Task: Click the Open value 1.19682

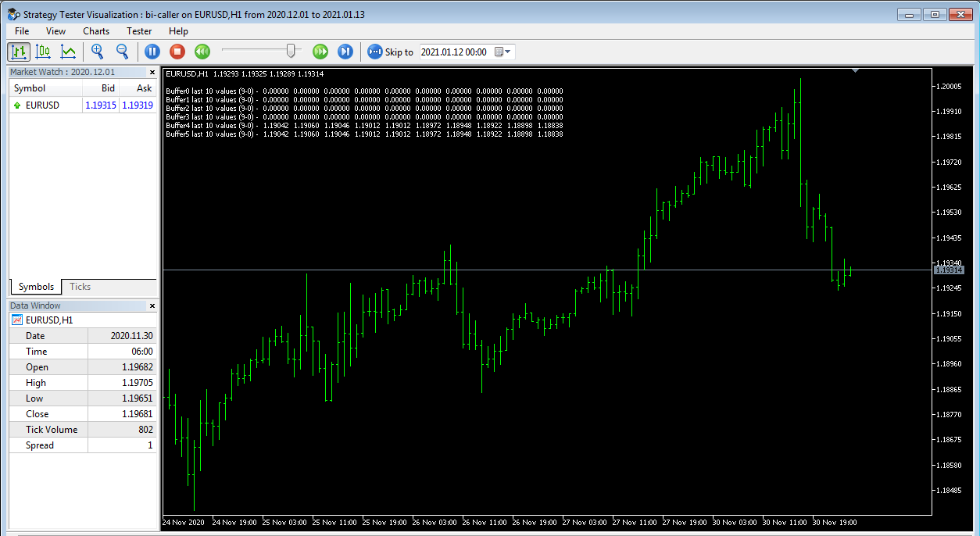Action: 138,367
